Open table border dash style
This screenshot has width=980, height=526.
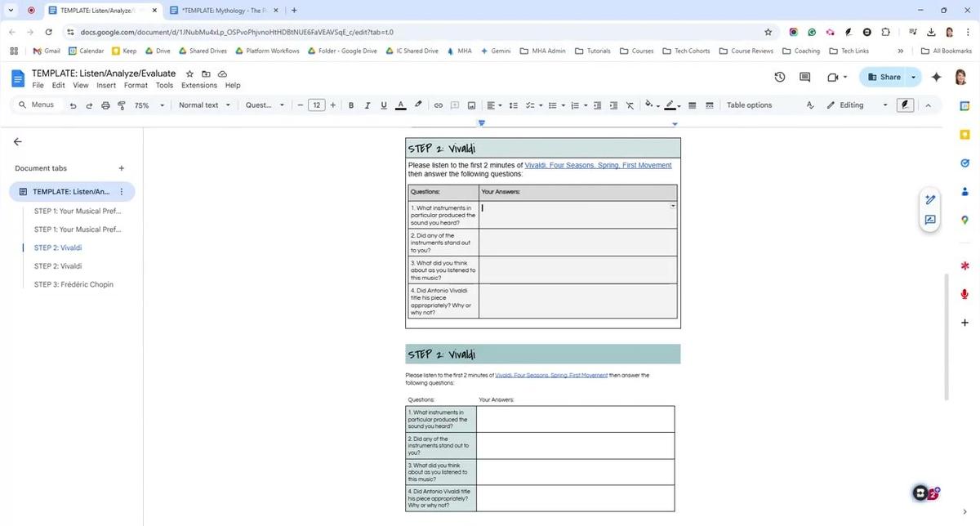709,105
